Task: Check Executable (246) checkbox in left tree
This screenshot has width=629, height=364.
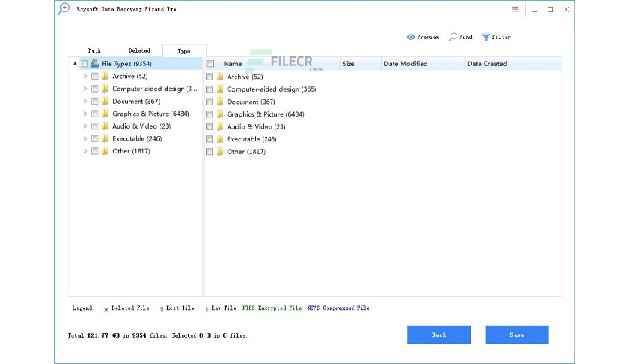Action: (95, 138)
